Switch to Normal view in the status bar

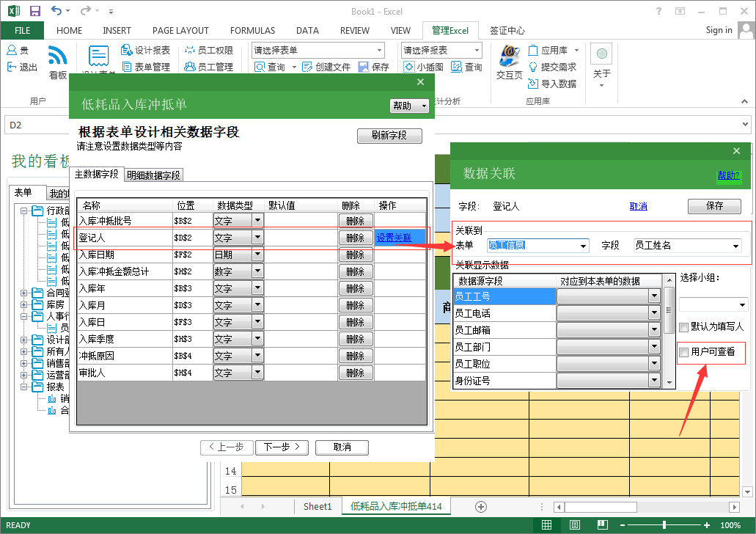click(x=547, y=525)
